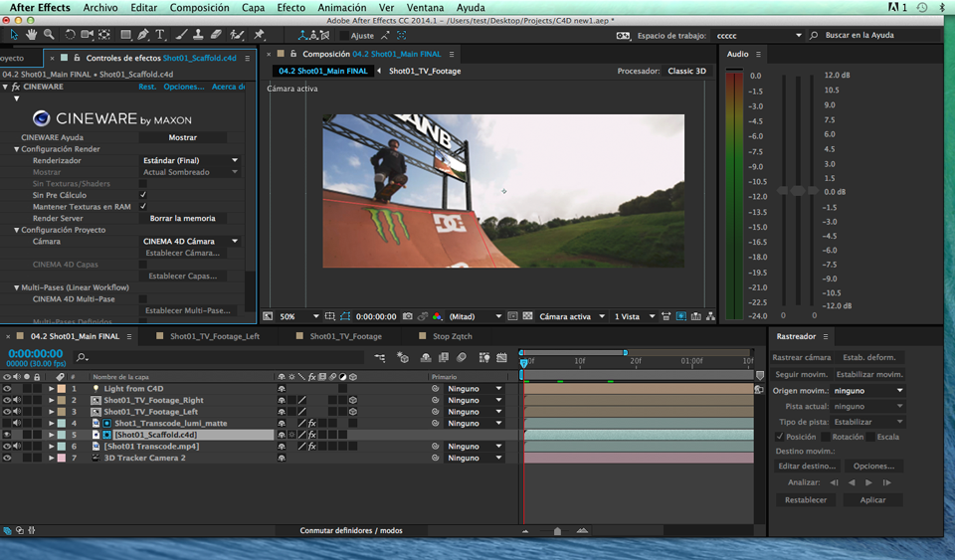
Task: Toggle the region of interest icon
Action: point(513,316)
